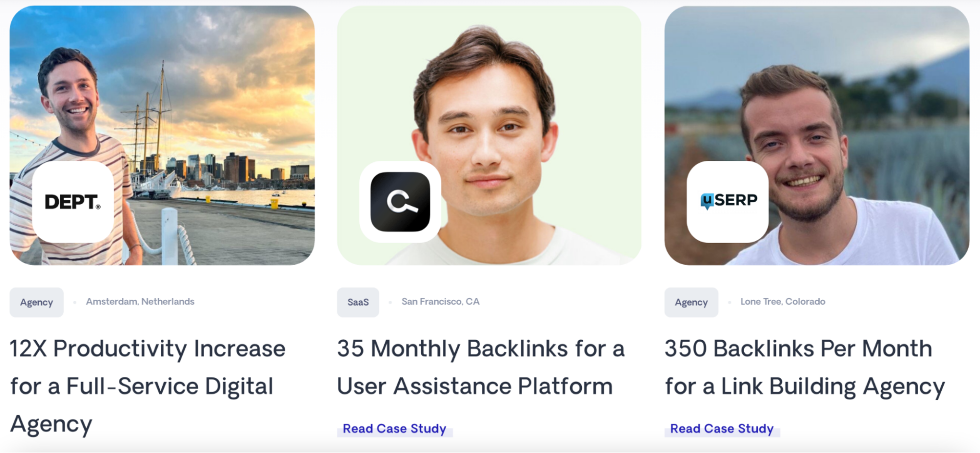The height and width of the screenshot is (453, 980).
Task: Select the Agency category badge on the first card
Action: click(36, 302)
